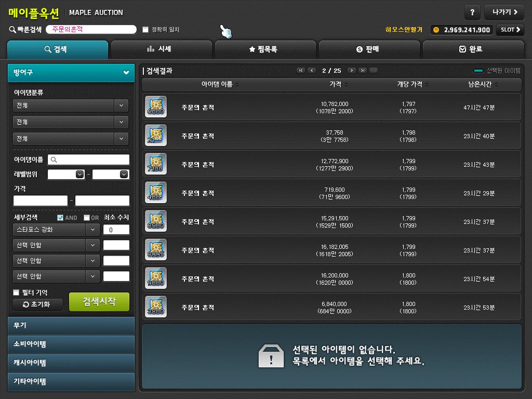
Task: Click the meso balance 2,969,241,900
Action: (x=467, y=30)
